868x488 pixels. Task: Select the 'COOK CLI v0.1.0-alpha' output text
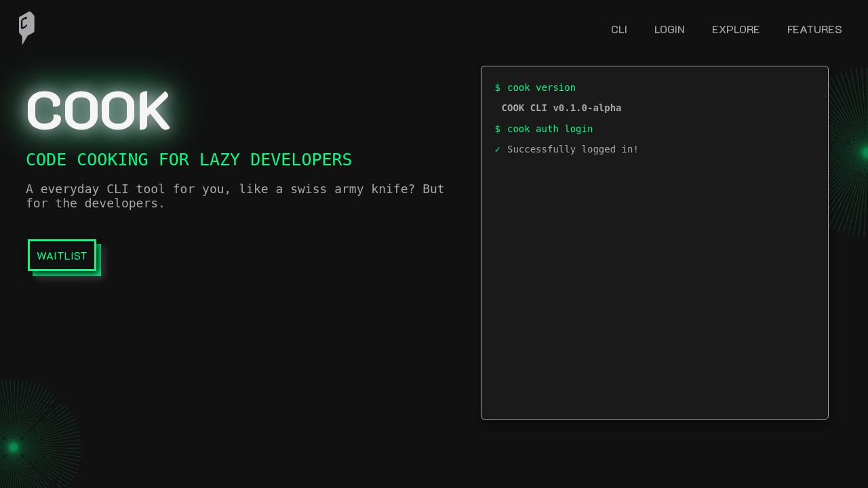click(561, 108)
